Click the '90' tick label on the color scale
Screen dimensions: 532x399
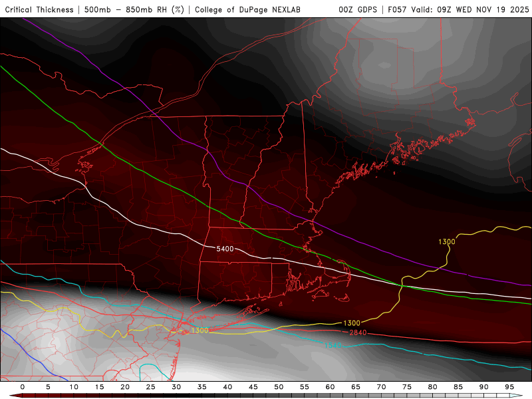point(483,387)
